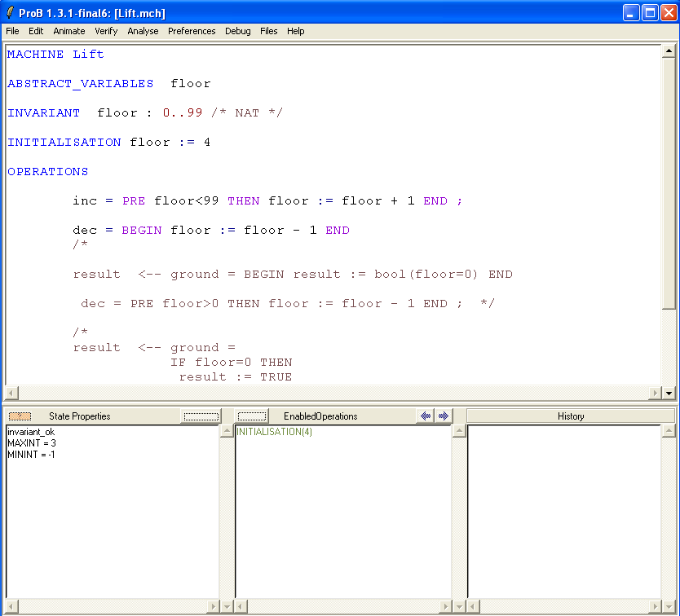The width and height of the screenshot is (680, 616).
Task: Click the small button right of State Properties
Action: pyautogui.click(x=201, y=416)
